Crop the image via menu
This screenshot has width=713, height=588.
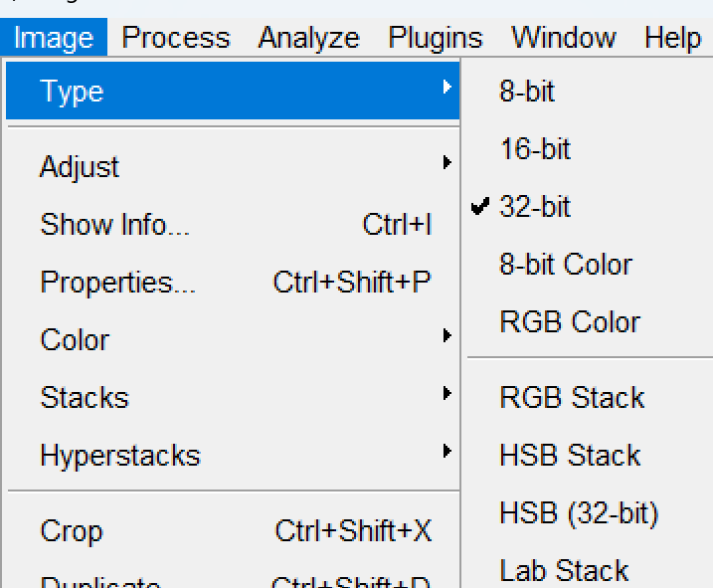coord(71,531)
